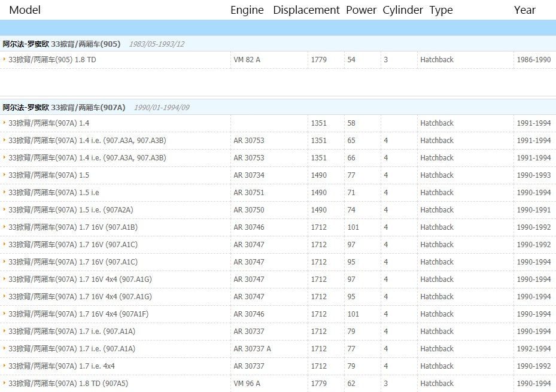
Task: Click the arrow icon beside the 1.7 16V (907.A1B) row
Action: coord(4,227)
